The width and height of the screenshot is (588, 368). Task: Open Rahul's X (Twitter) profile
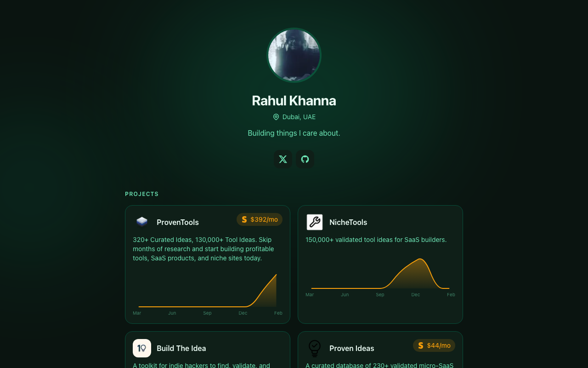(283, 159)
